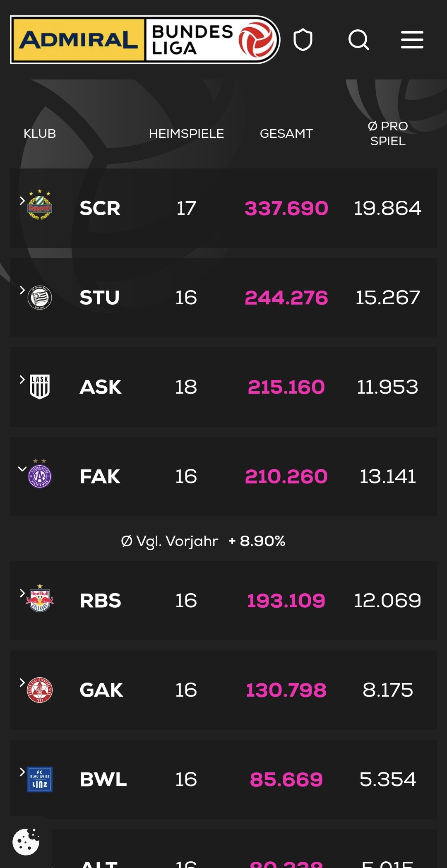Open the search magnifier icon
This screenshot has width=447, height=868.
point(358,40)
